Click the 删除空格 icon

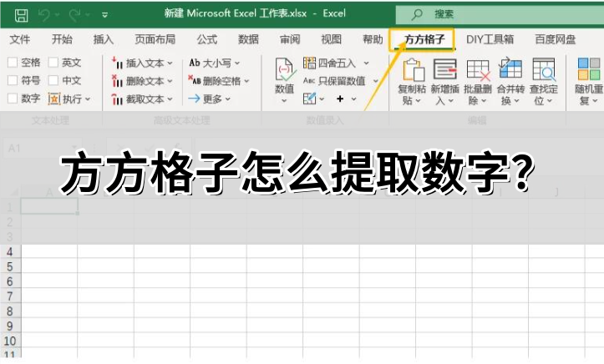195,80
